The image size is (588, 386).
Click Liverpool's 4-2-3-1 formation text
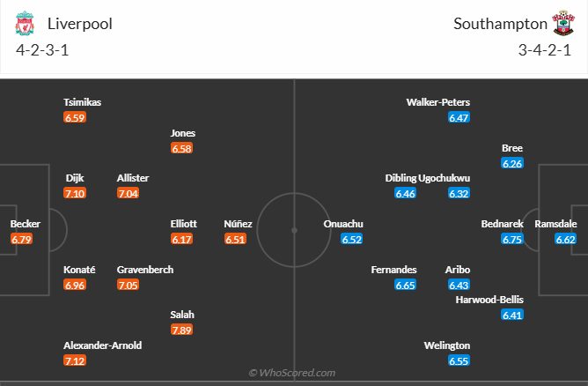pyautogui.click(x=42, y=49)
